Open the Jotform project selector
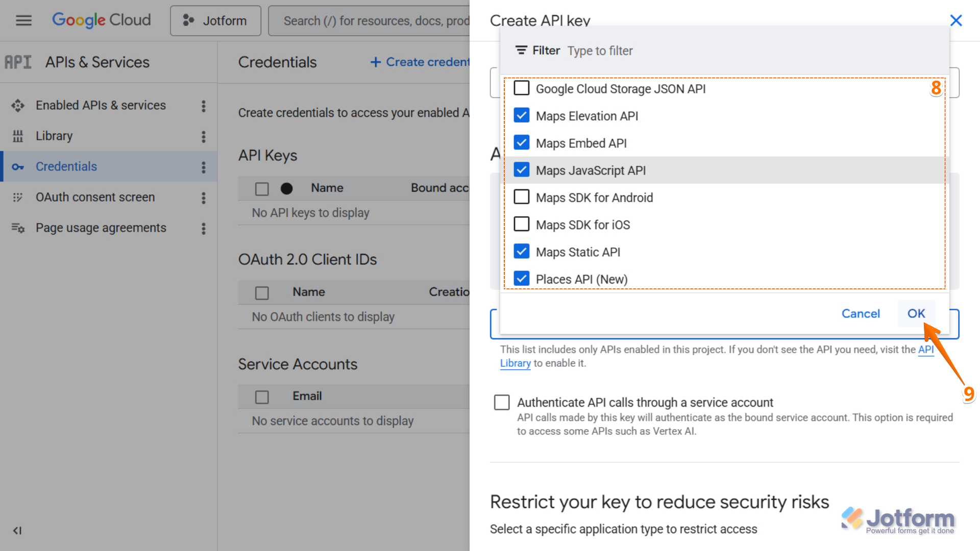Screen dimensions: 980x551 (215, 20)
